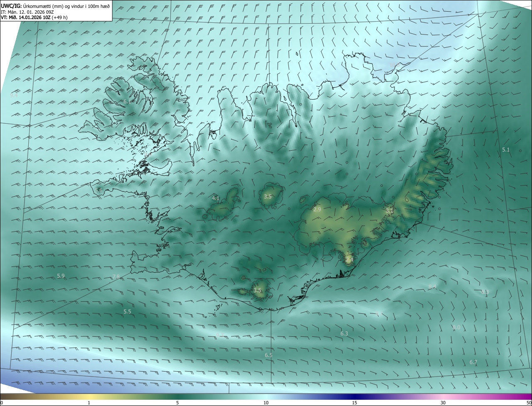The width and height of the screenshot is (532, 406).
Task: Click the 6.3 value south of Iceland
Action: (344, 333)
